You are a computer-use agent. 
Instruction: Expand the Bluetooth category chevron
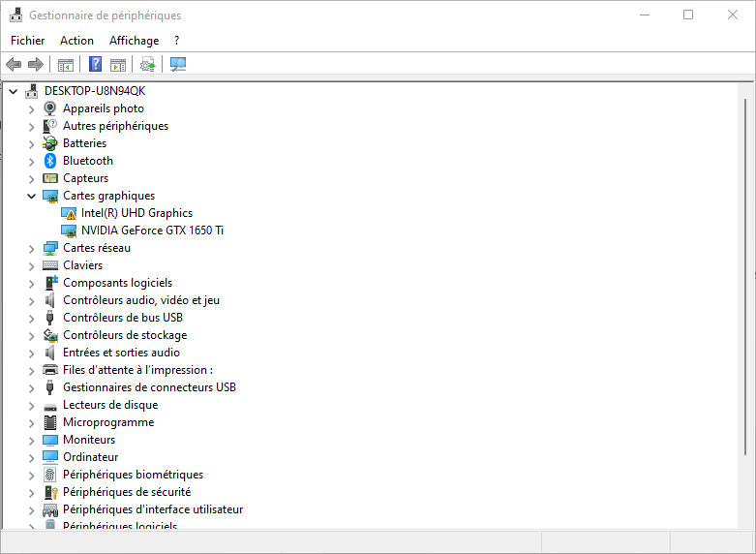point(31,162)
